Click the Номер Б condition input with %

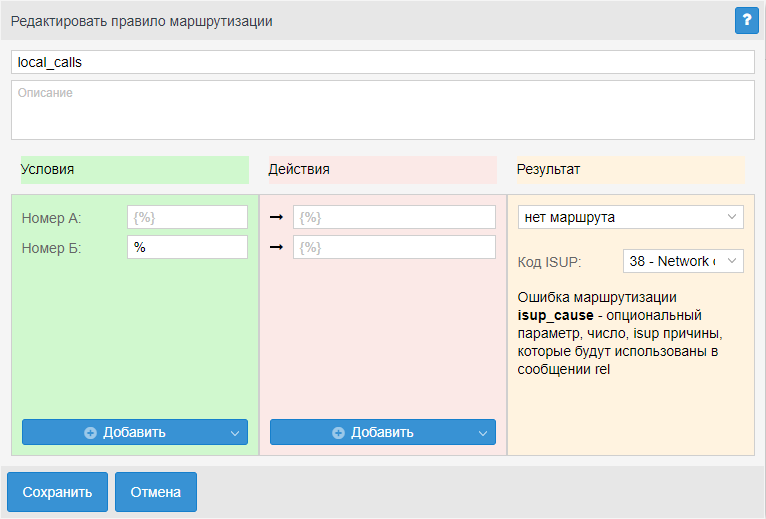pos(187,247)
